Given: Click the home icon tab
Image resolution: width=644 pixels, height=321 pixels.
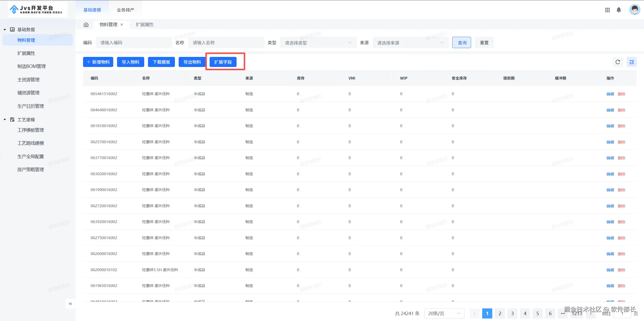Looking at the screenshot, I should [86, 25].
